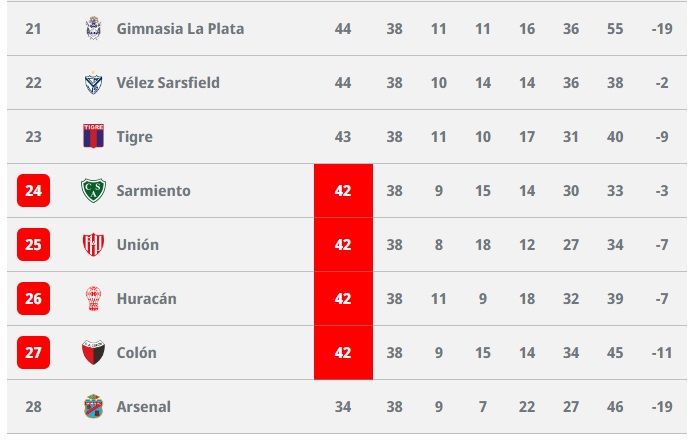Click Arsenal's 34 points value
Screen dimensions: 695x441
click(343, 407)
